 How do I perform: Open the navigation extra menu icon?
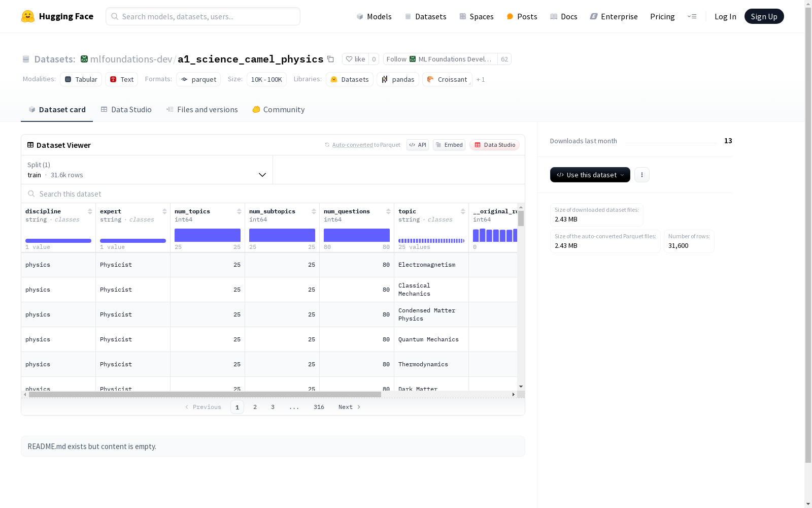[x=692, y=16]
